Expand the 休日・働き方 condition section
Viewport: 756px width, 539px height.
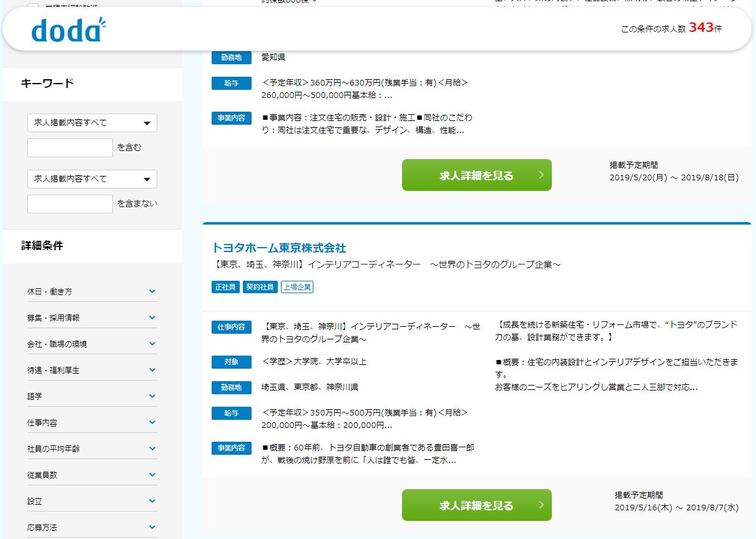[x=92, y=291]
